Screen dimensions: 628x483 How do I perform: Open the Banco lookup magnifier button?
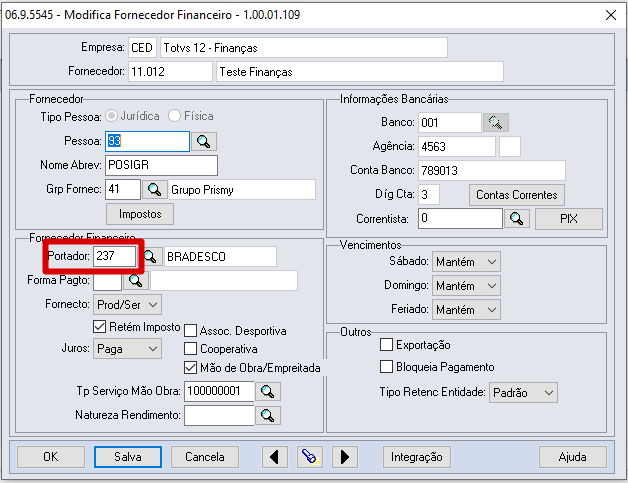pyautogui.click(x=495, y=123)
